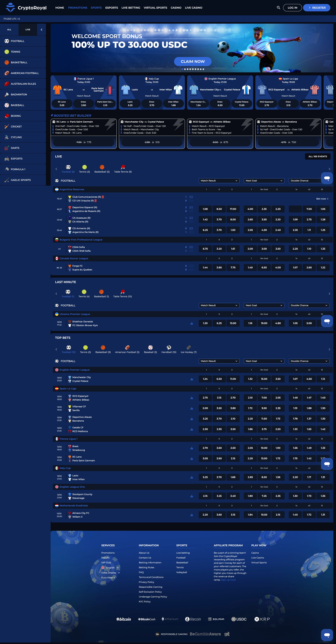Select Football in the sidebar
336x644 pixels.
click(x=23, y=41)
